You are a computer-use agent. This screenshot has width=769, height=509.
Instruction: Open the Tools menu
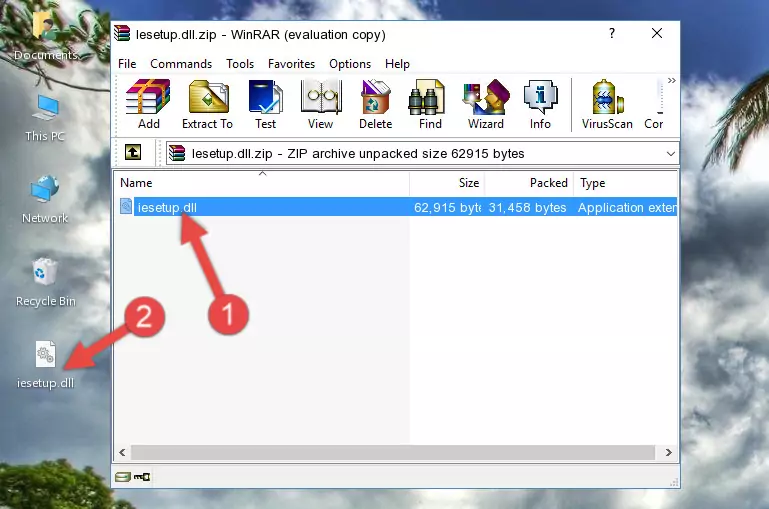[x=240, y=64]
